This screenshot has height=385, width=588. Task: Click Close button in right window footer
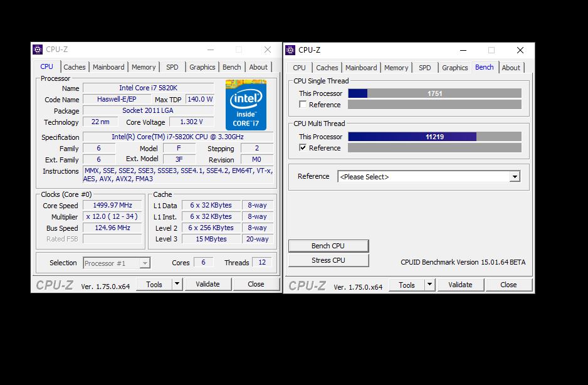point(509,285)
